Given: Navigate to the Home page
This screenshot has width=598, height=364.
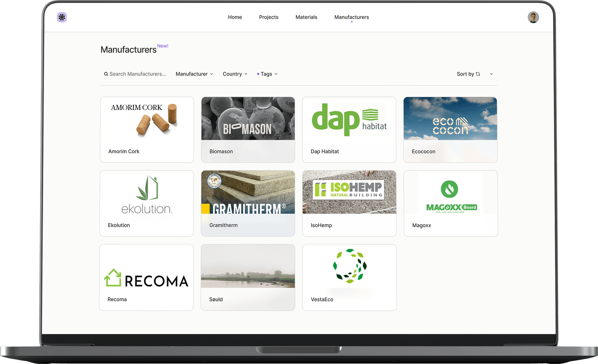Looking at the screenshot, I should point(235,17).
